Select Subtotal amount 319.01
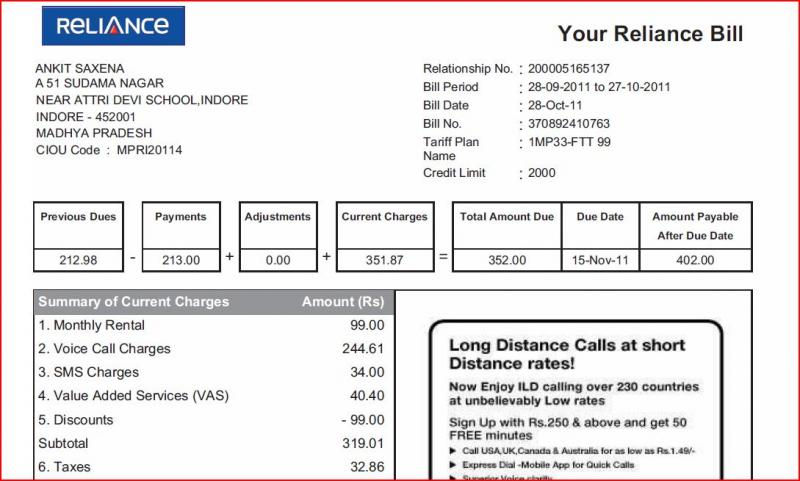This screenshot has width=800, height=481. 363,443
